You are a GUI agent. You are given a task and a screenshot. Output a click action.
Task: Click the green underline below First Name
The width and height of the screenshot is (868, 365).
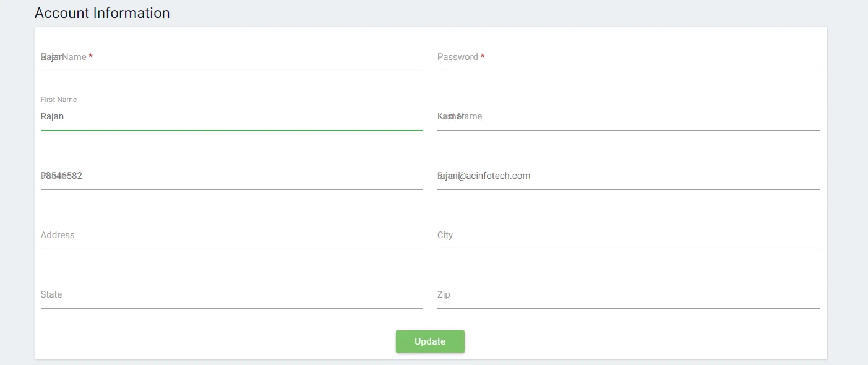231,131
